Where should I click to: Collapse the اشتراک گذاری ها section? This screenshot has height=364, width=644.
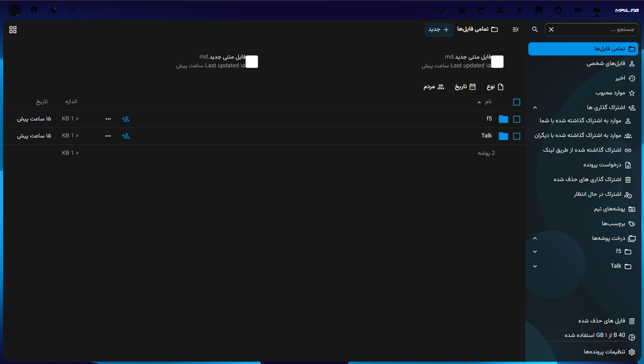(x=535, y=108)
